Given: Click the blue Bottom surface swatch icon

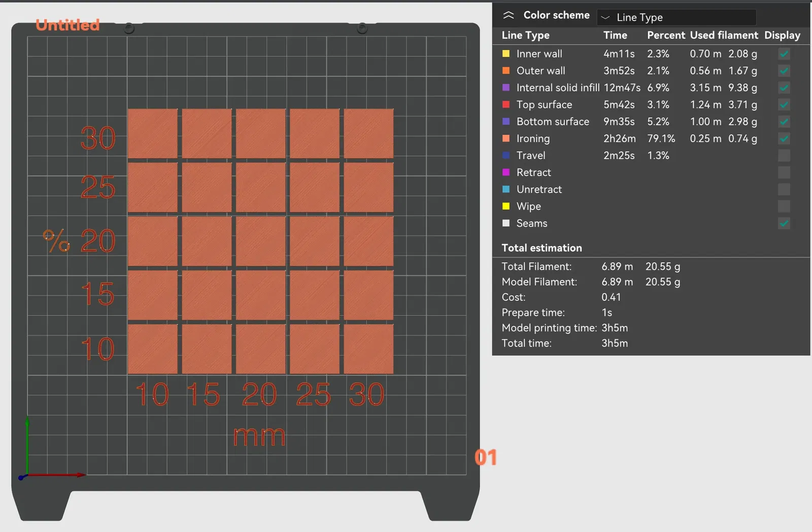Looking at the screenshot, I should (x=506, y=122).
